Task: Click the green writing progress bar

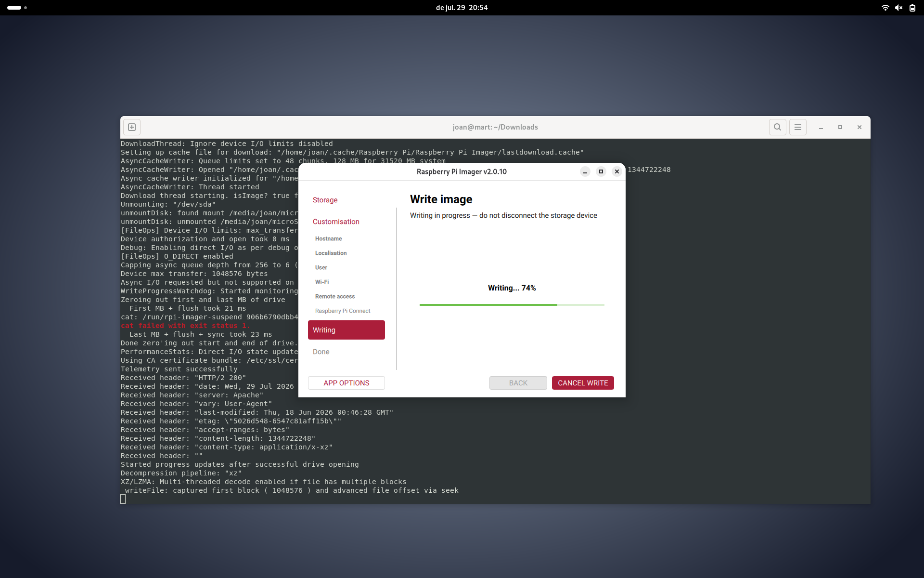Action: (x=512, y=305)
